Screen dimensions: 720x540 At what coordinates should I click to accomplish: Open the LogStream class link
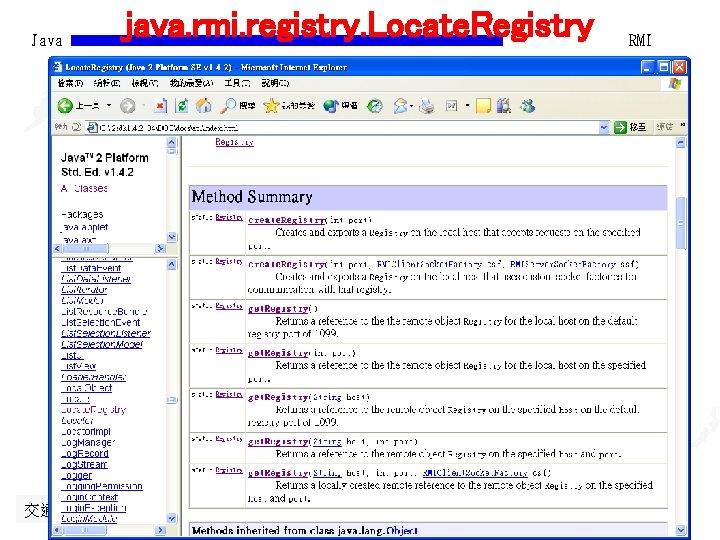click(84, 464)
